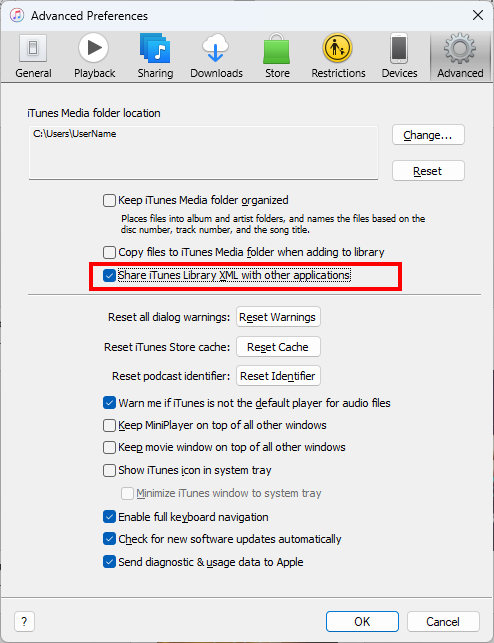Click the 'Reset all dialog warnings:' label
Viewport: 494px width, 643px height.
coord(169,317)
